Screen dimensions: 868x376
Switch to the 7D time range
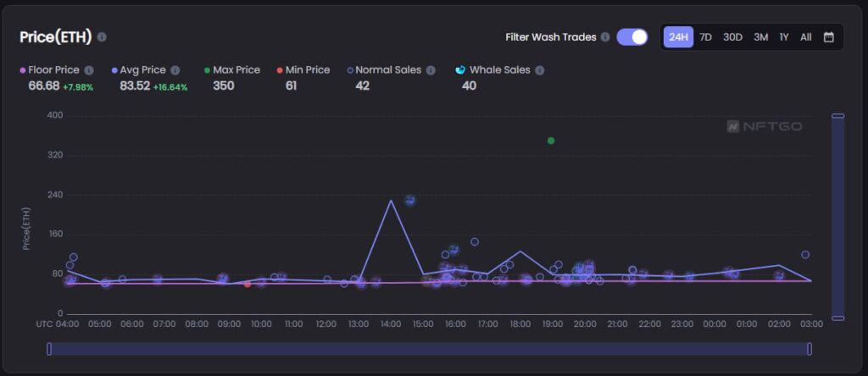tap(705, 37)
